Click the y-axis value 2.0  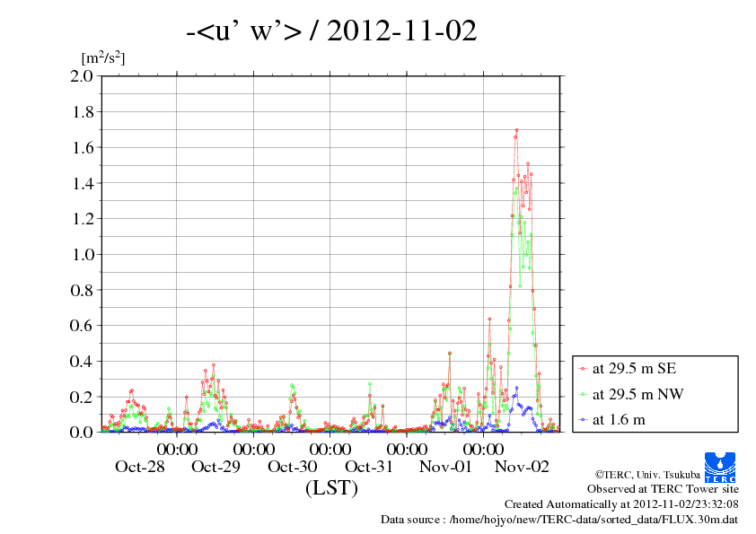point(82,76)
